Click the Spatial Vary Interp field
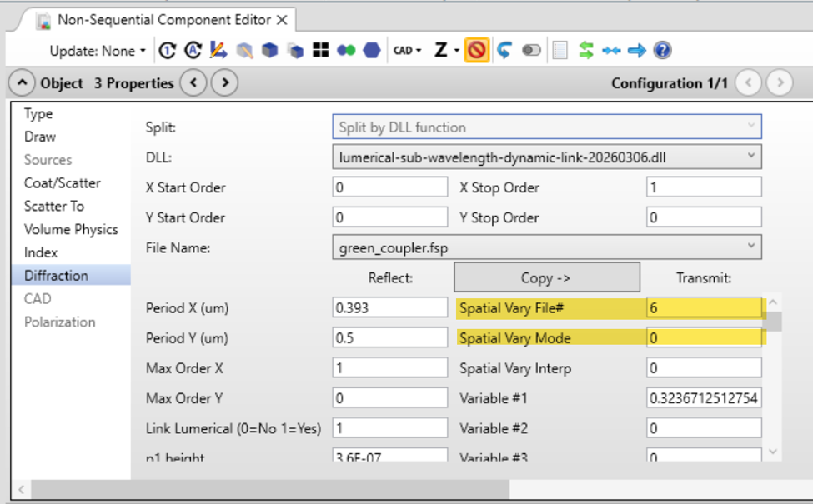 (x=704, y=367)
